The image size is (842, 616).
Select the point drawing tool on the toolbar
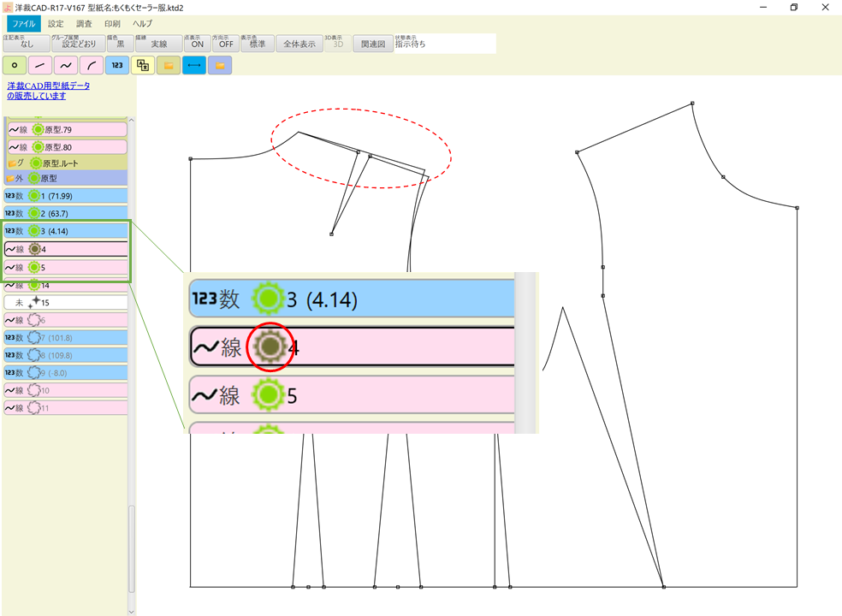click(14, 65)
